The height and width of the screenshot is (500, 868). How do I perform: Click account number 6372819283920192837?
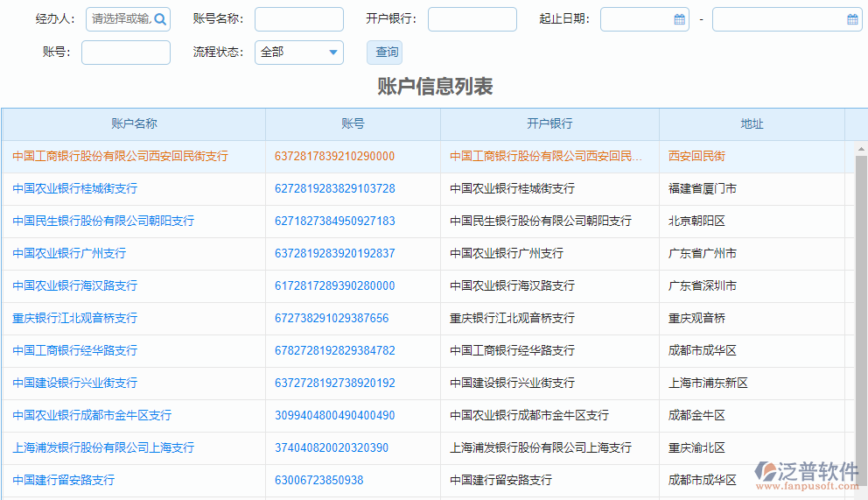click(x=335, y=253)
